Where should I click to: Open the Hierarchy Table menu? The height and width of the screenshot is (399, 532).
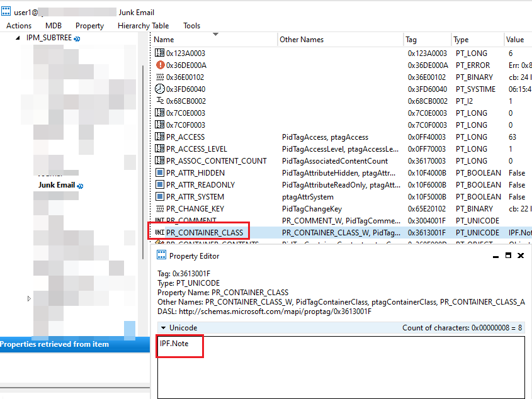pyautogui.click(x=143, y=26)
